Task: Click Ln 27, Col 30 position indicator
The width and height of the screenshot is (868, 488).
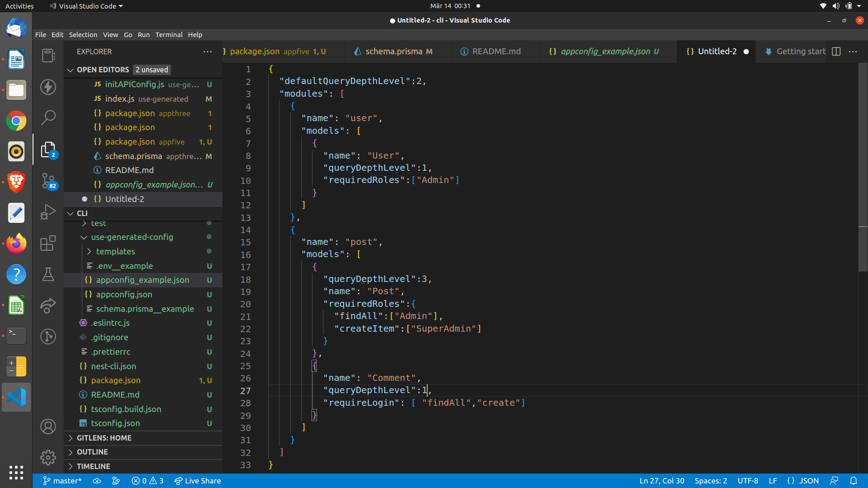Action: tap(662, 481)
